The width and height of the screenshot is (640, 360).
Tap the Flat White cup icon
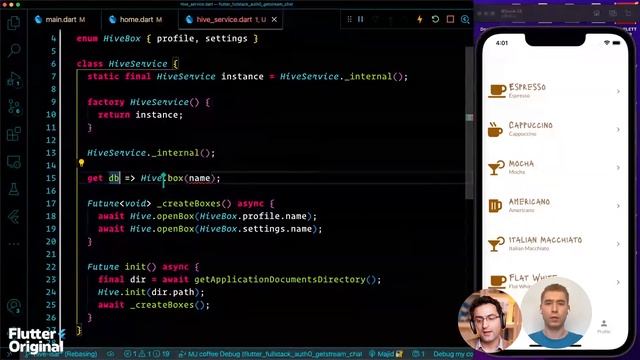[498, 281]
